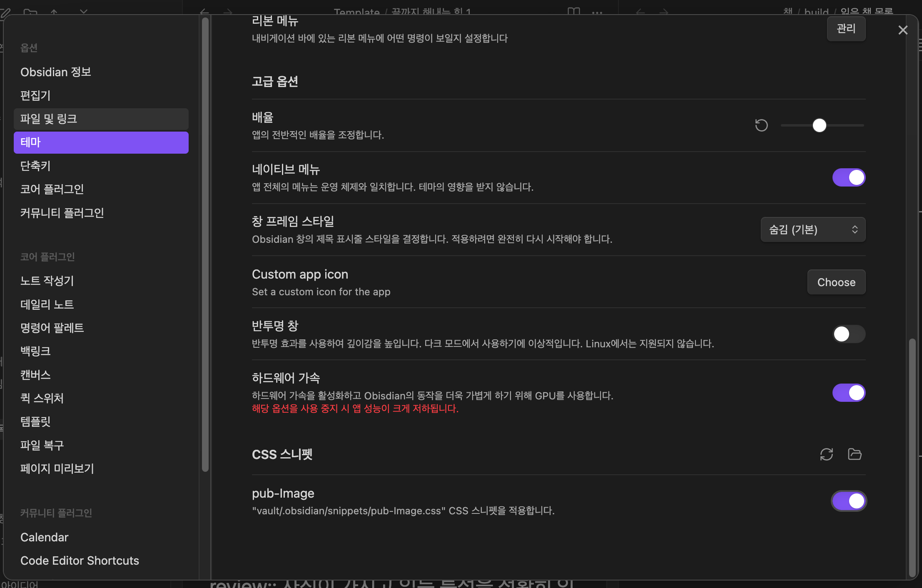Click the Choose custom icon button
The image size is (922, 588).
tap(836, 282)
